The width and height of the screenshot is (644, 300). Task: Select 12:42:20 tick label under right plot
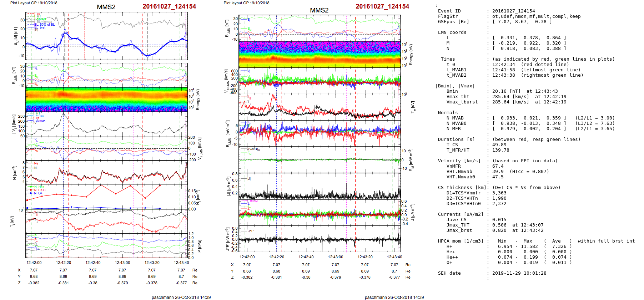(x=276, y=257)
